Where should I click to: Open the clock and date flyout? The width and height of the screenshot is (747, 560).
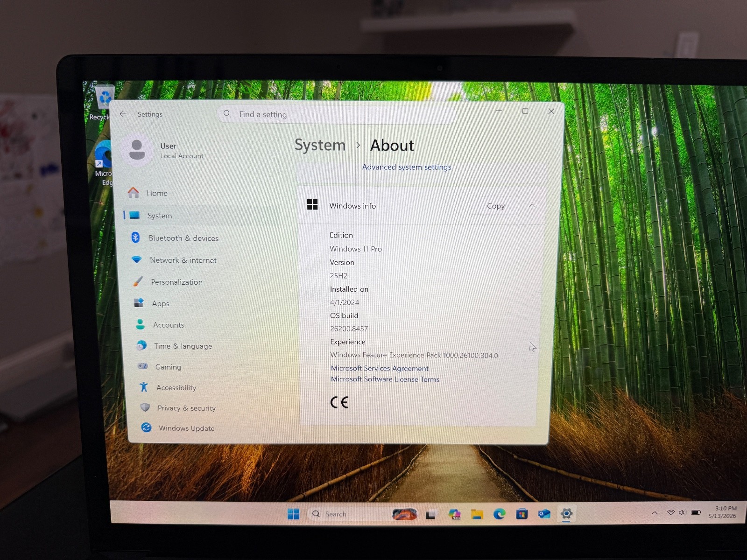(723, 512)
